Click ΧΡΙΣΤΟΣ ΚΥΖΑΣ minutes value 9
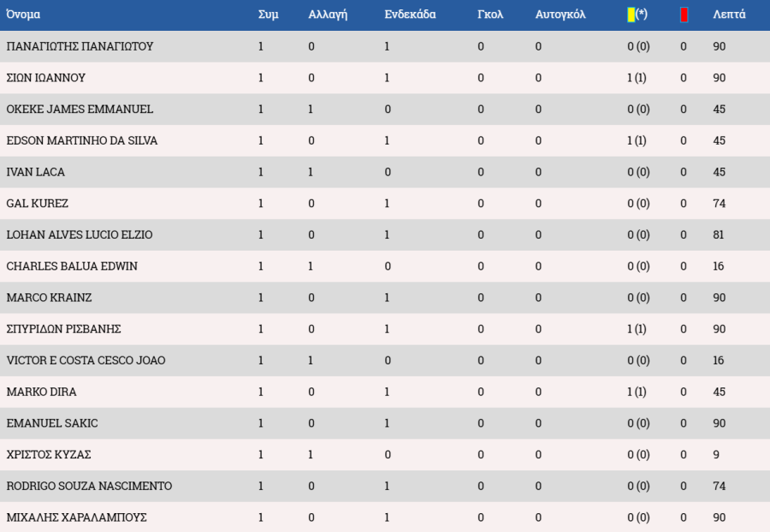This screenshot has width=770, height=532. point(716,454)
